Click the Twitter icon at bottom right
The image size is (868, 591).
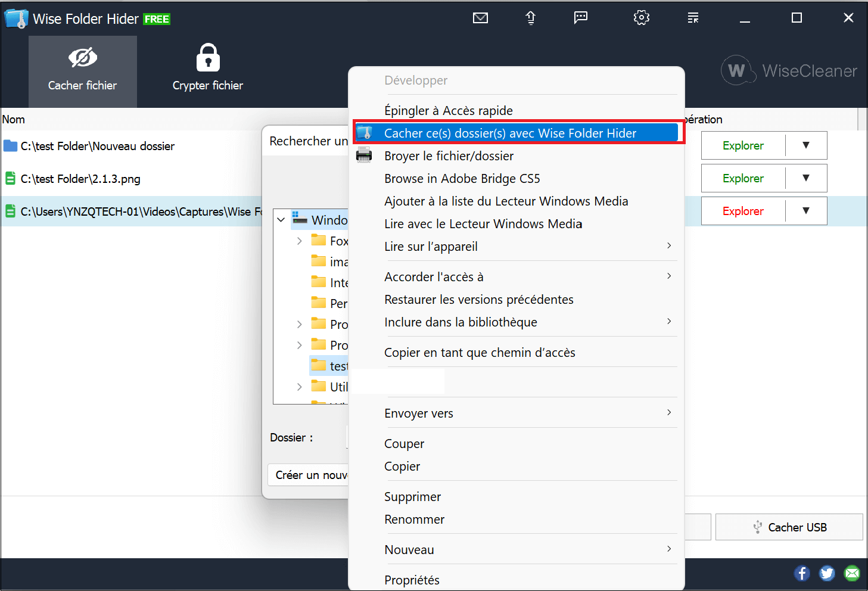click(827, 573)
